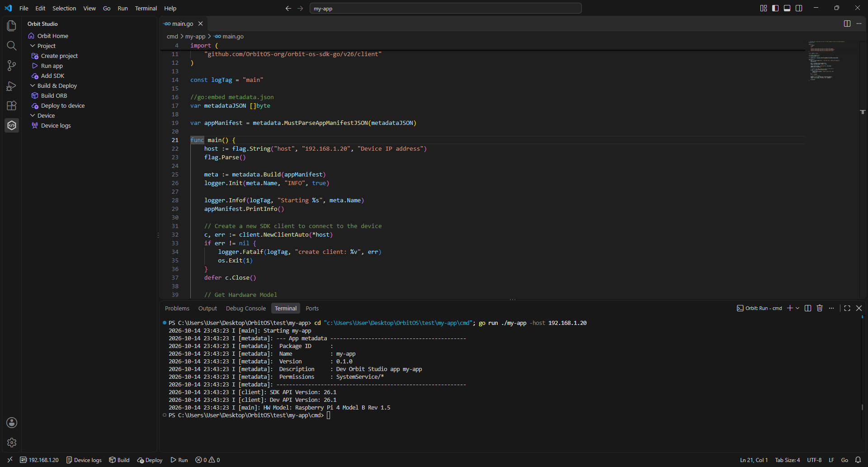Open Accounts icon in activity bar

click(x=12, y=423)
